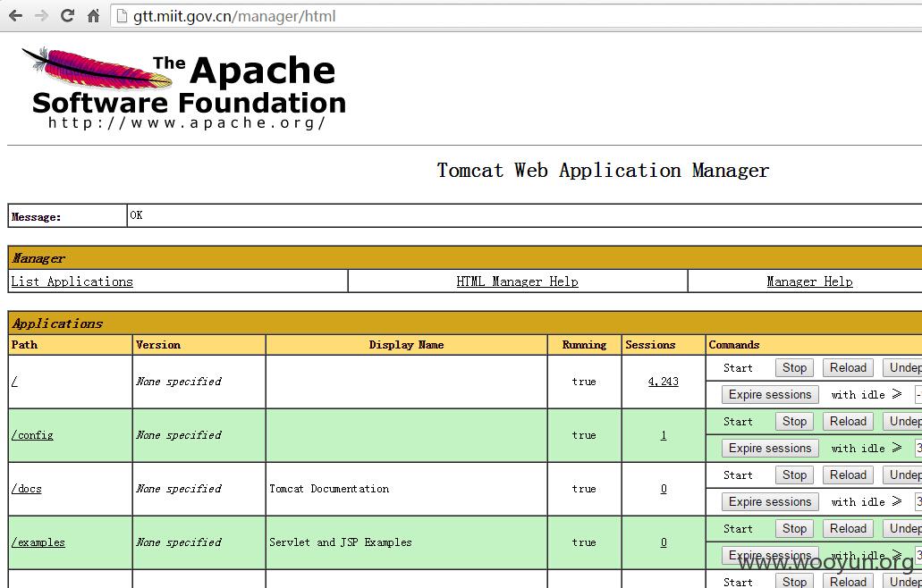This screenshot has height=588, width=922.
Task: Expire sessions for /config application
Action: tap(770, 449)
